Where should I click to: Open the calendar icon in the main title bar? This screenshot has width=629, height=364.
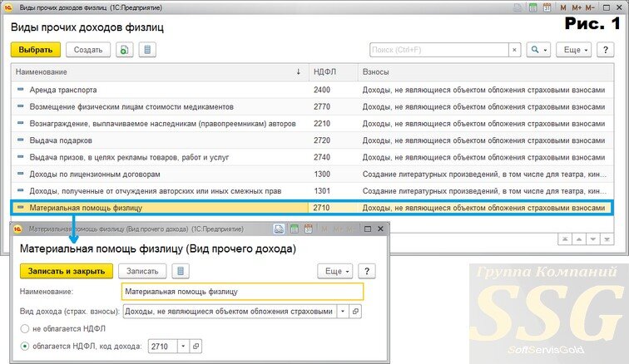coord(547,7)
